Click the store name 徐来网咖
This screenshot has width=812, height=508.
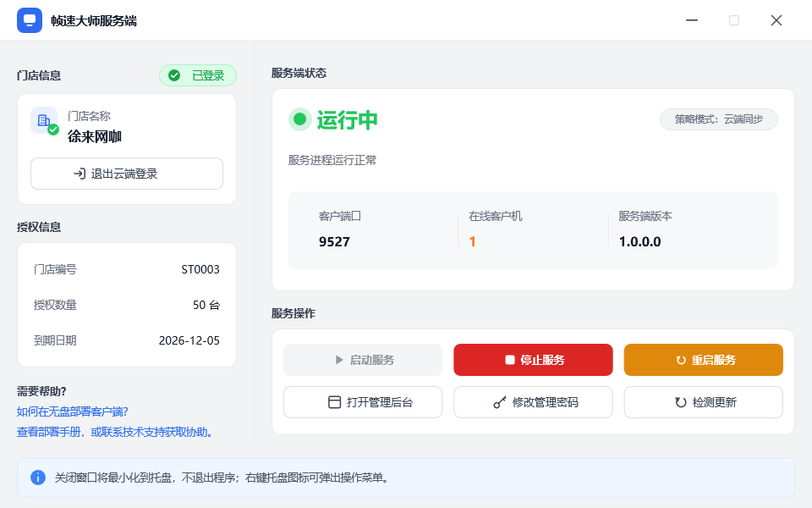point(95,137)
